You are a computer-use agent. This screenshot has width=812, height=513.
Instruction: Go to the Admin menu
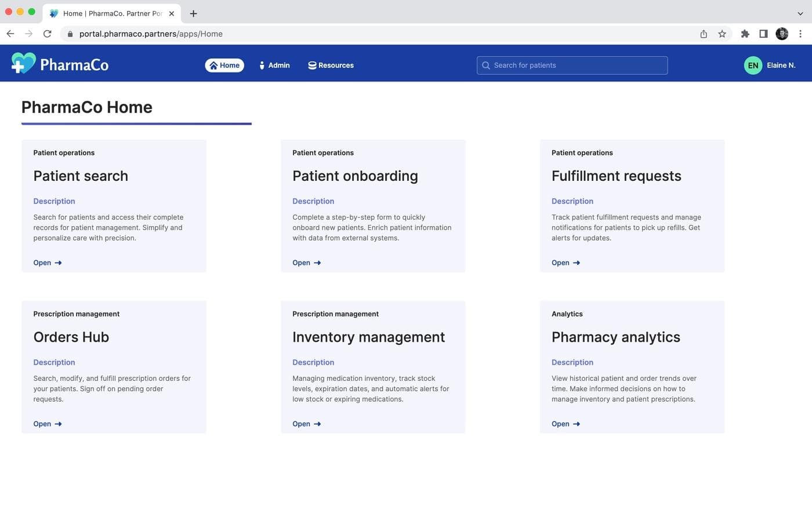(x=274, y=66)
